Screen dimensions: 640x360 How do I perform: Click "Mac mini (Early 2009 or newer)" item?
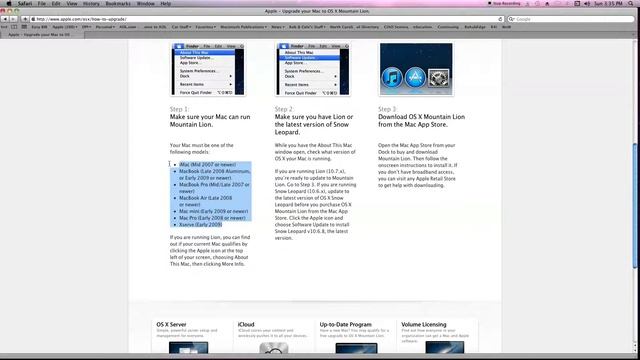click(213, 211)
